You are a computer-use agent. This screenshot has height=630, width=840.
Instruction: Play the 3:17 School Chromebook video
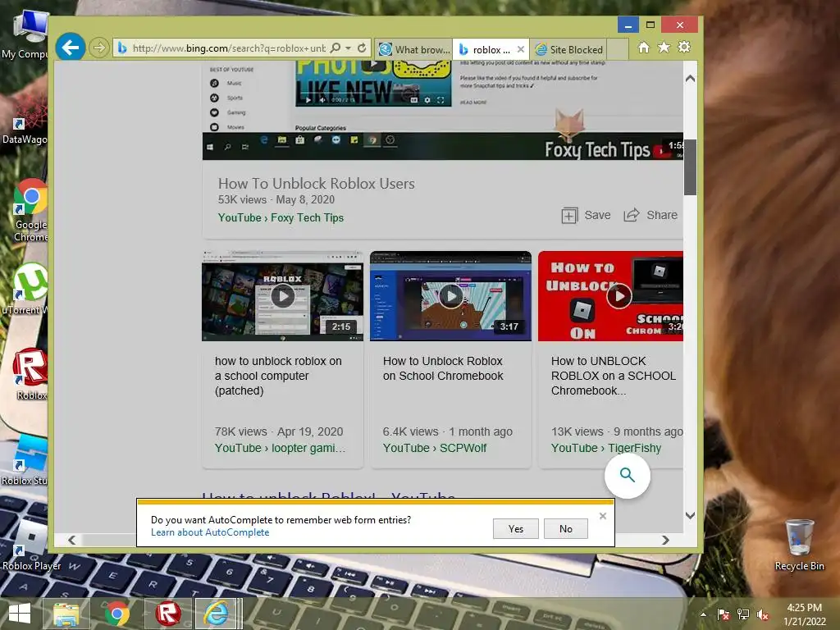coord(450,295)
